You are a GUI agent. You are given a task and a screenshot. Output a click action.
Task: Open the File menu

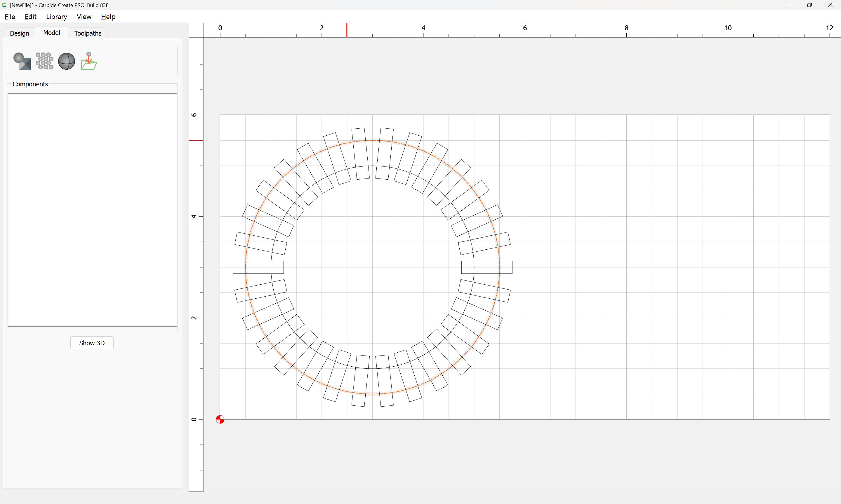10,17
